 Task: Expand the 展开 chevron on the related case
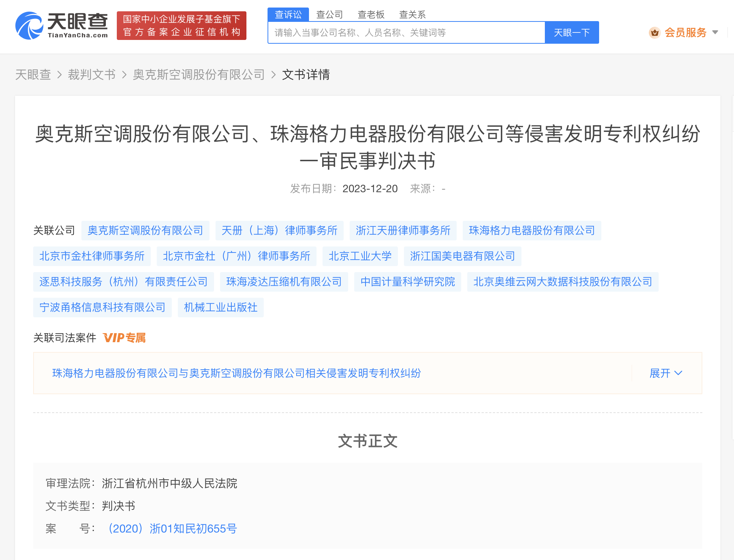(666, 373)
